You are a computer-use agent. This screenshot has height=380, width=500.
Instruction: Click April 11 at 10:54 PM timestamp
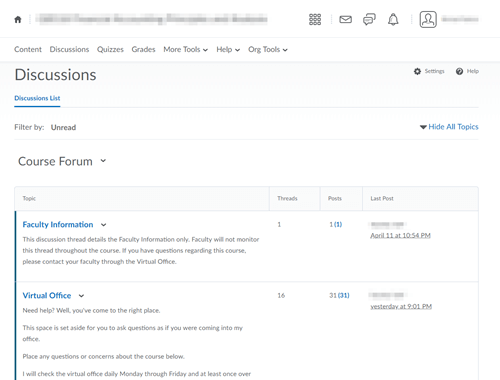(x=400, y=235)
